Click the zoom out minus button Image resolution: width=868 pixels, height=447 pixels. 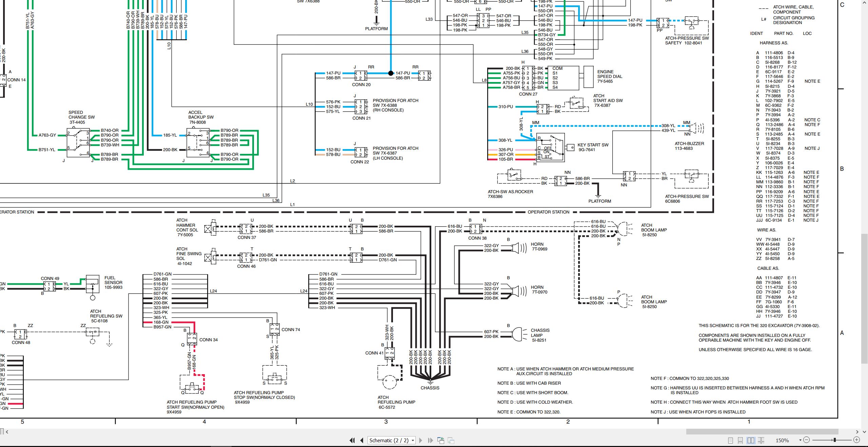807,440
